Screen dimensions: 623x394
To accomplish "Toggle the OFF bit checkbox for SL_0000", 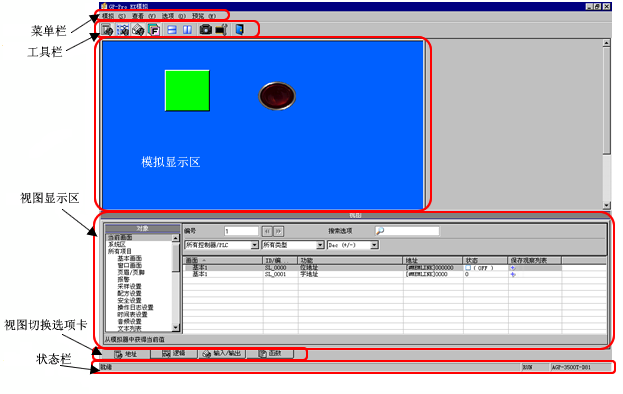I will 468,268.
